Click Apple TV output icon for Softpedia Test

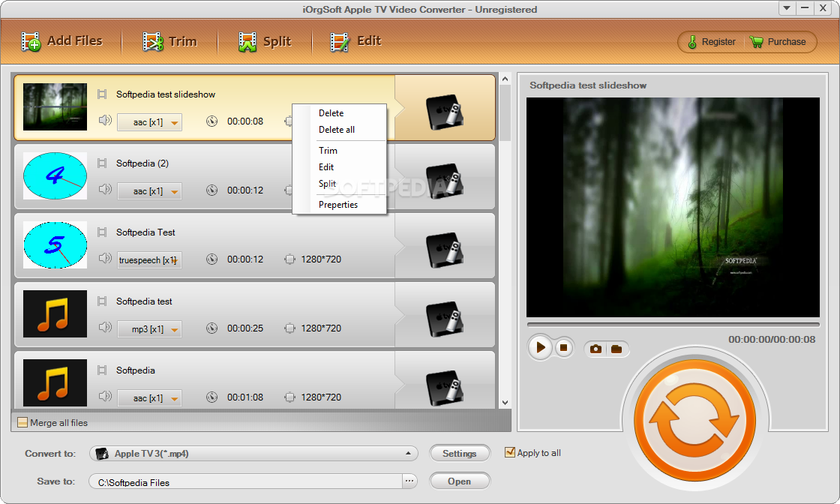[444, 250]
